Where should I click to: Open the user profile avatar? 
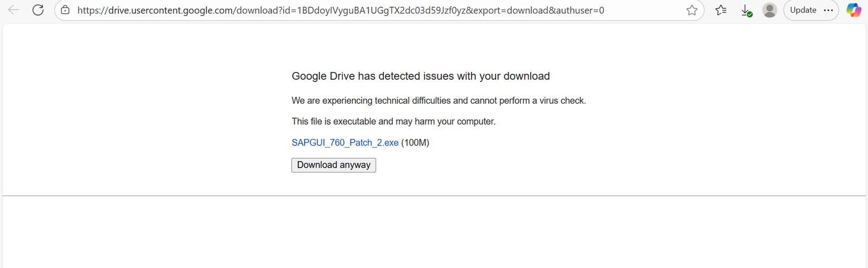[769, 10]
